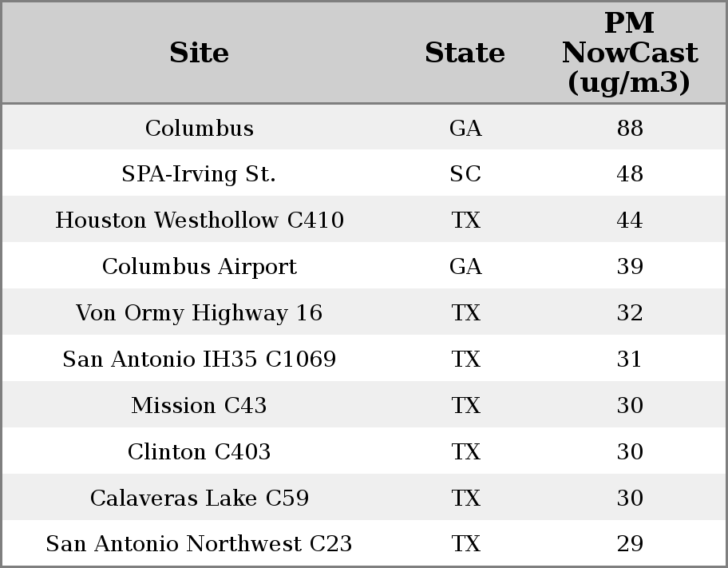Image resolution: width=728 pixels, height=568 pixels.
Task: Click the State column header
Action: (465, 53)
